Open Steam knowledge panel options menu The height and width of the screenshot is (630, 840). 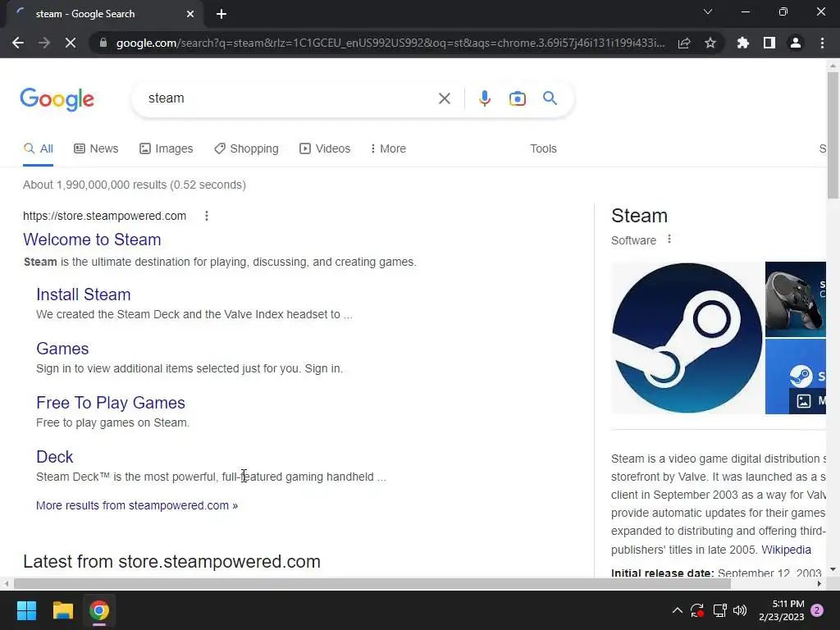point(669,240)
